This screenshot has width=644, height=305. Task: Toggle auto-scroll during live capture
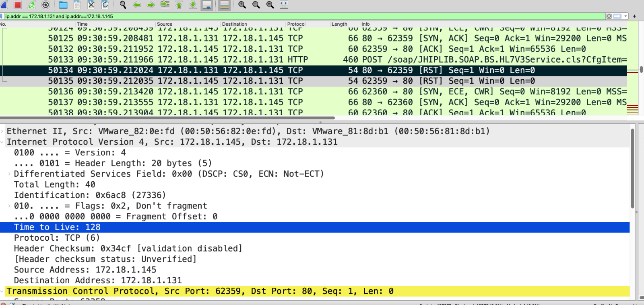[207, 5]
